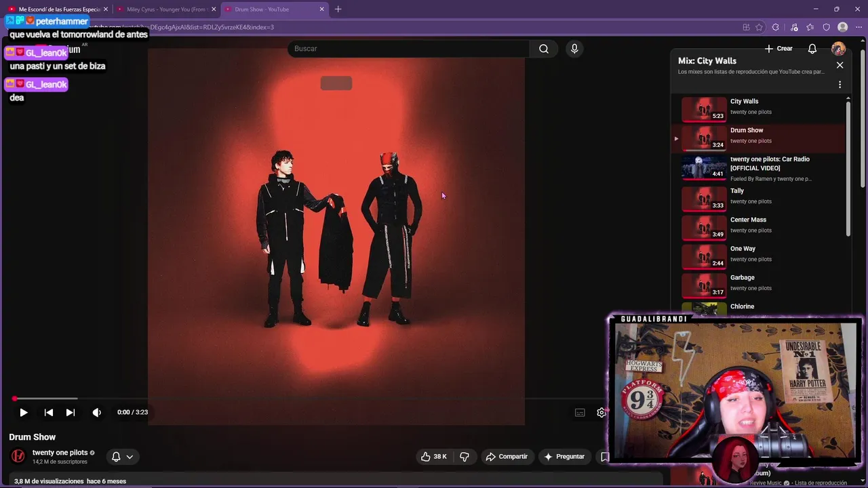
Task: Click the twenty one pilots channel avatar
Action: [x=18, y=456]
